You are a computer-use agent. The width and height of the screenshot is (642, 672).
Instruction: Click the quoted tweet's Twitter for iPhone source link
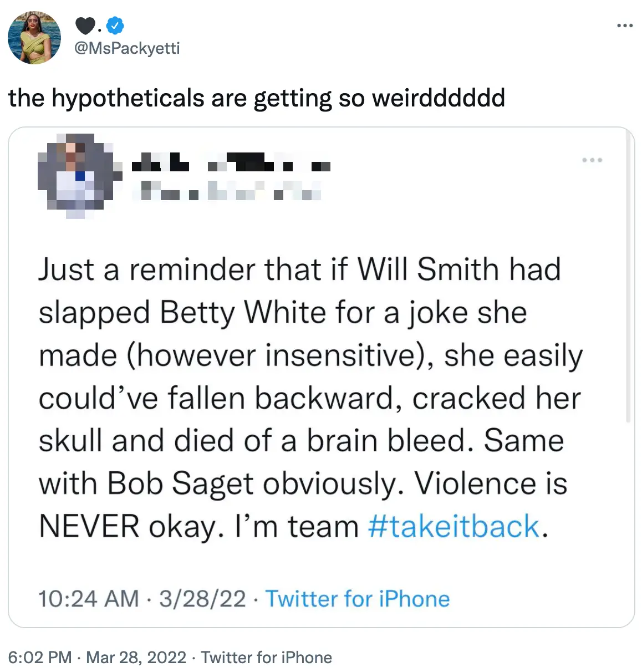[358, 599]
